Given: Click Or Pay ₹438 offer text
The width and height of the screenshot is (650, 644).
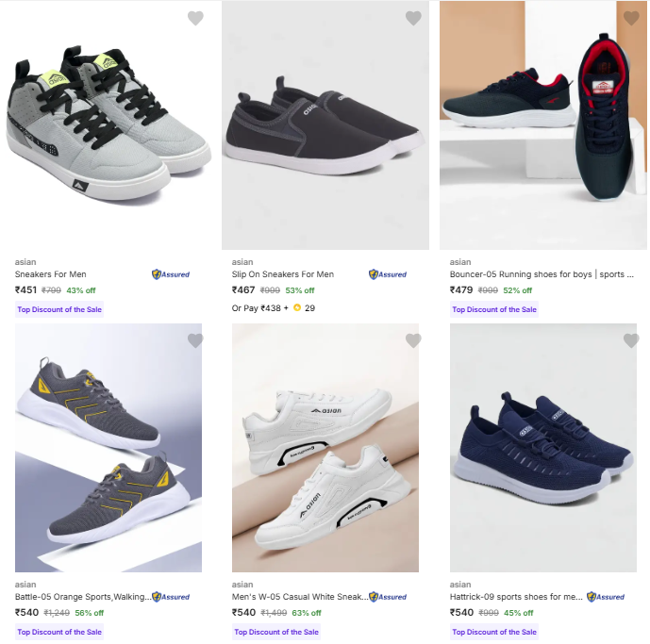Looking at the screenshot, I should [x=257, y=308].
